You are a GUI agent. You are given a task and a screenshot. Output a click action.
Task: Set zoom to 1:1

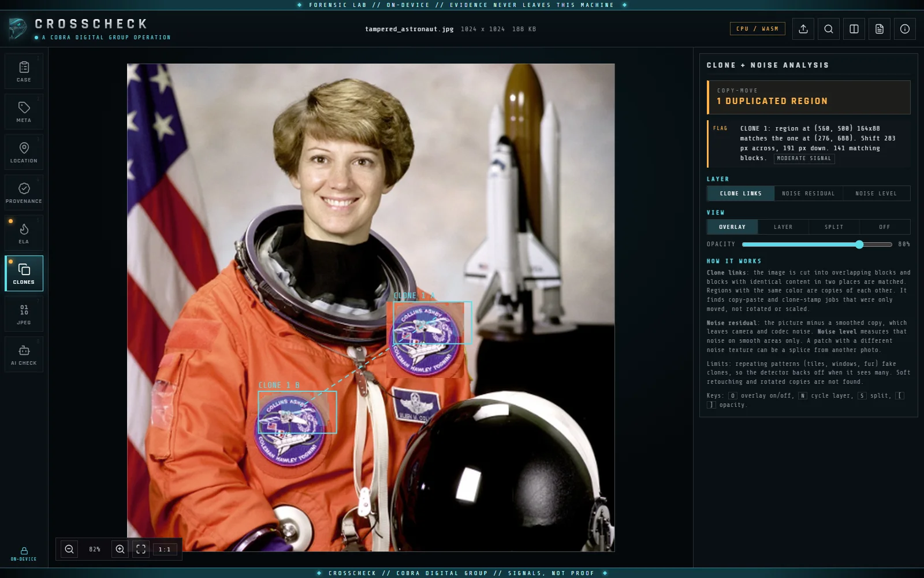(x=165, y=549)
